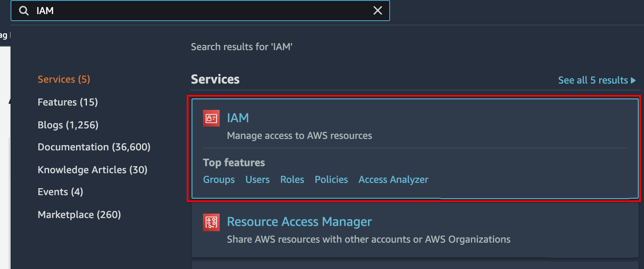Clear the search field with the X icon
Viewport: 644px width, 269px height.
pos(378,11)
